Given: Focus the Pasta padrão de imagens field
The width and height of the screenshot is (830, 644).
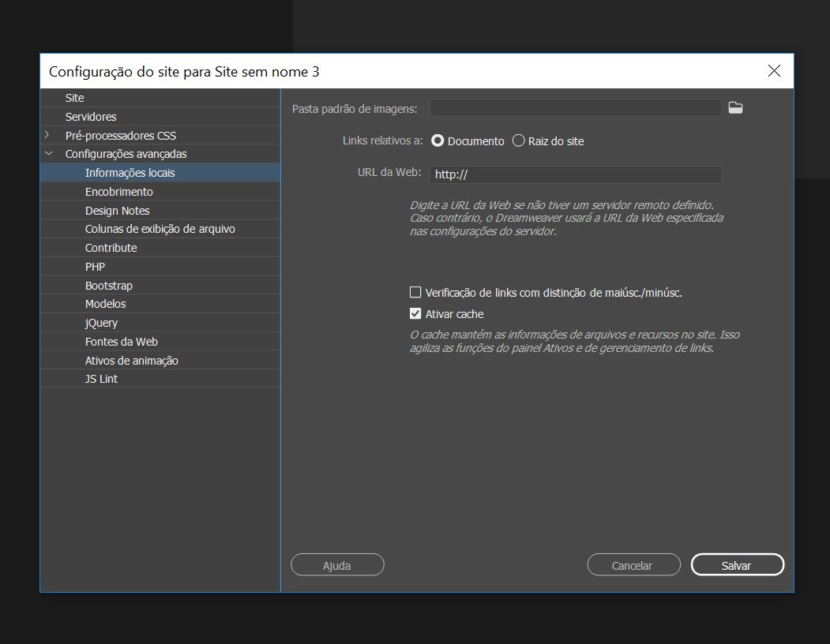Looking at the screenshot, I should point(576,108).
